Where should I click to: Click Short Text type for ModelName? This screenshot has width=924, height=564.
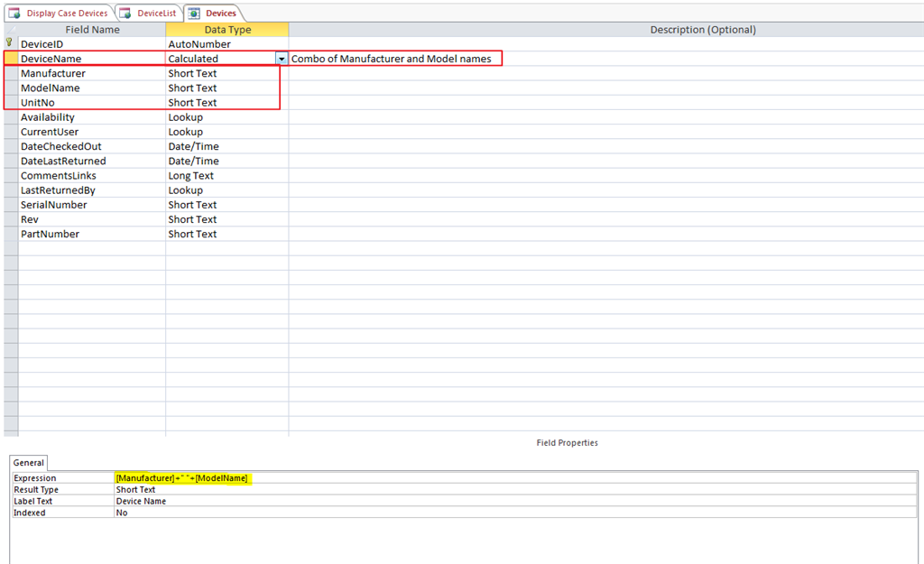(226, 88)
